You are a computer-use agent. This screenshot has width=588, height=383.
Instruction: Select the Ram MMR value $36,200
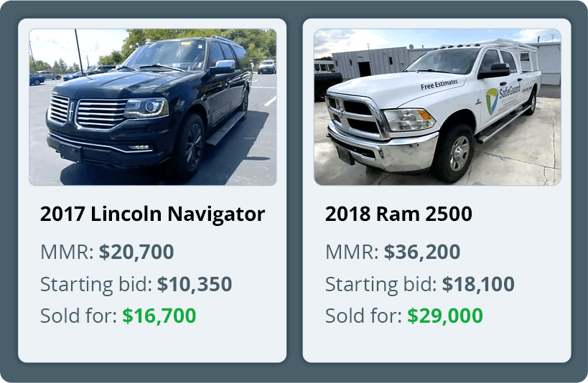[422, 252]
